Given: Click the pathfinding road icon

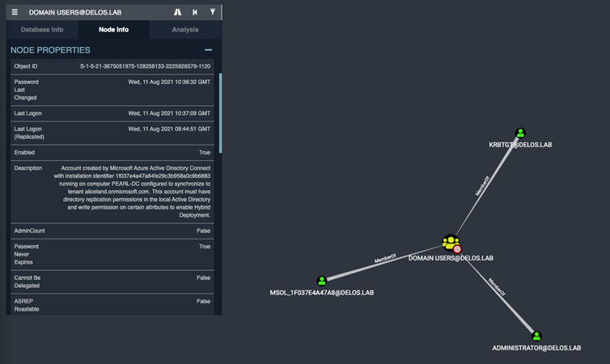Looking at the screenshot, I should (177, 12).
